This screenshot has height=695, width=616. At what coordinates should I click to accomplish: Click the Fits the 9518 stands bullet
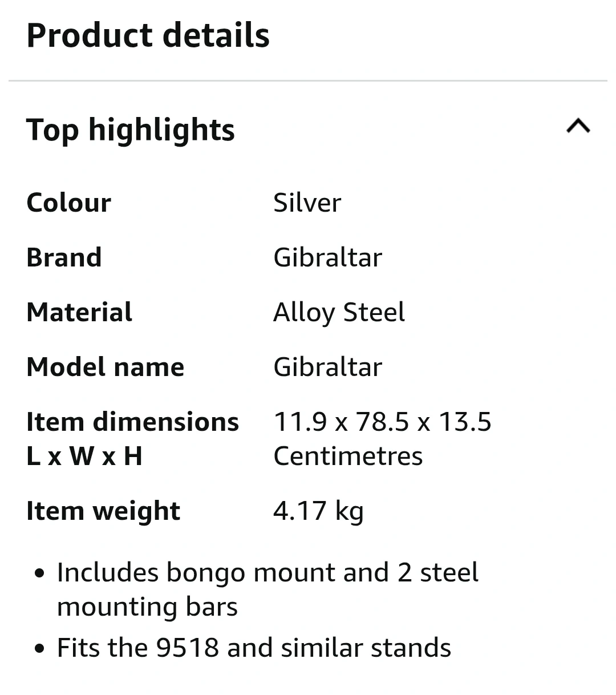coord(254,648)
